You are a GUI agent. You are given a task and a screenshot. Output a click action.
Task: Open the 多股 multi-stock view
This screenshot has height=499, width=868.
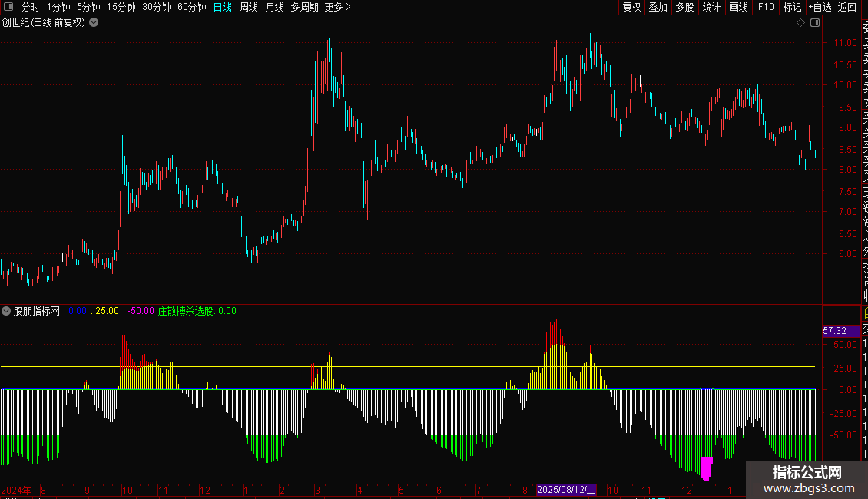tap(684, 7)
